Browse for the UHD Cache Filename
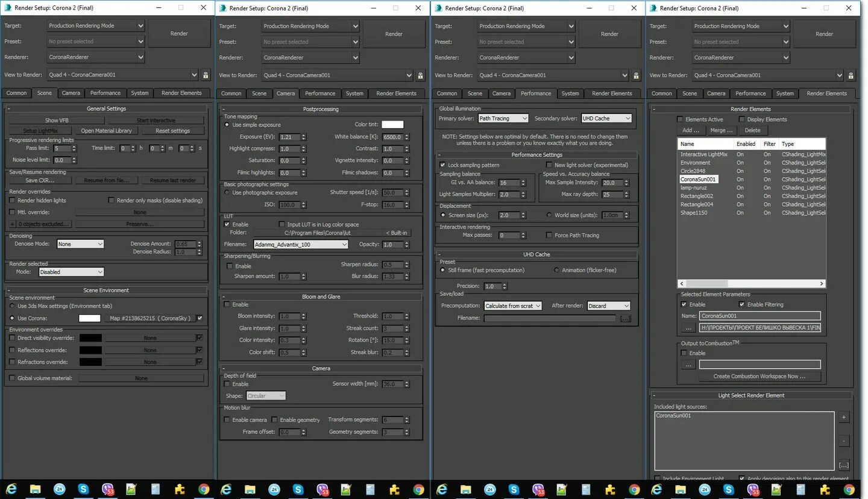Screen dimensions: 868x499 625,318
